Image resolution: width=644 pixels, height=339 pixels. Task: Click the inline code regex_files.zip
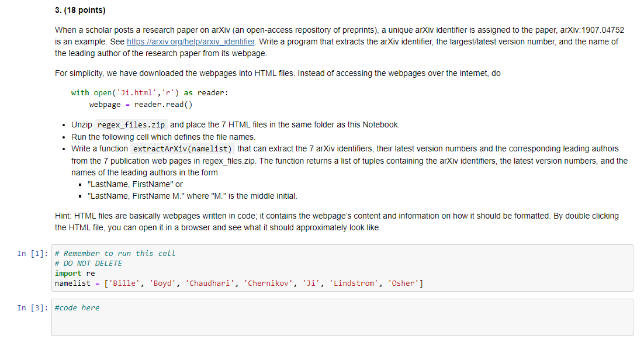pyautogui.click(x=130, y=124)
